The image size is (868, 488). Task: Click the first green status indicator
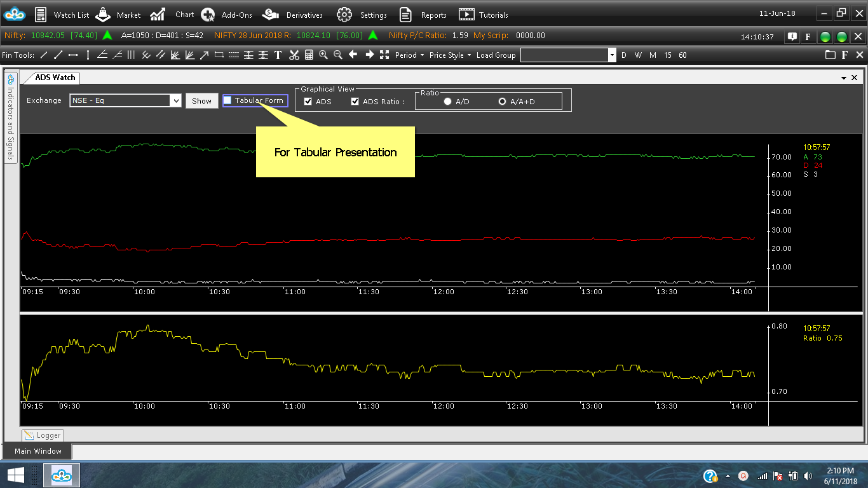pos(825,37)
